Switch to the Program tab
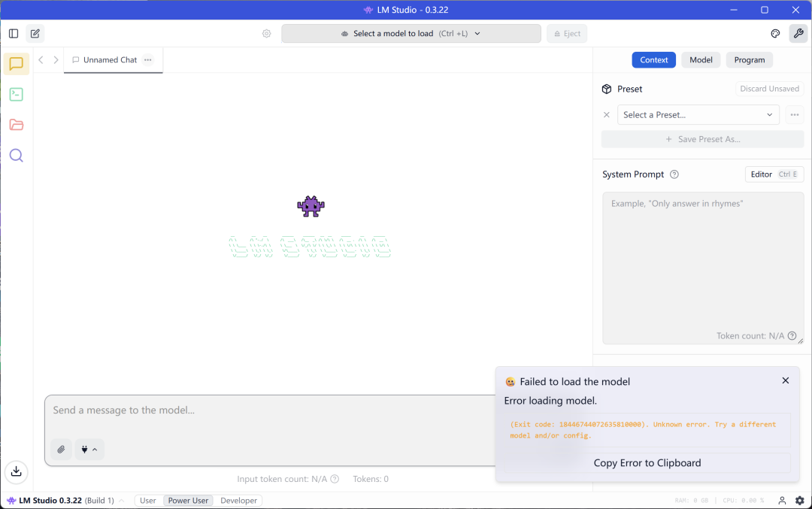This screenshot has height=509, width=812. tap(750, 60)
